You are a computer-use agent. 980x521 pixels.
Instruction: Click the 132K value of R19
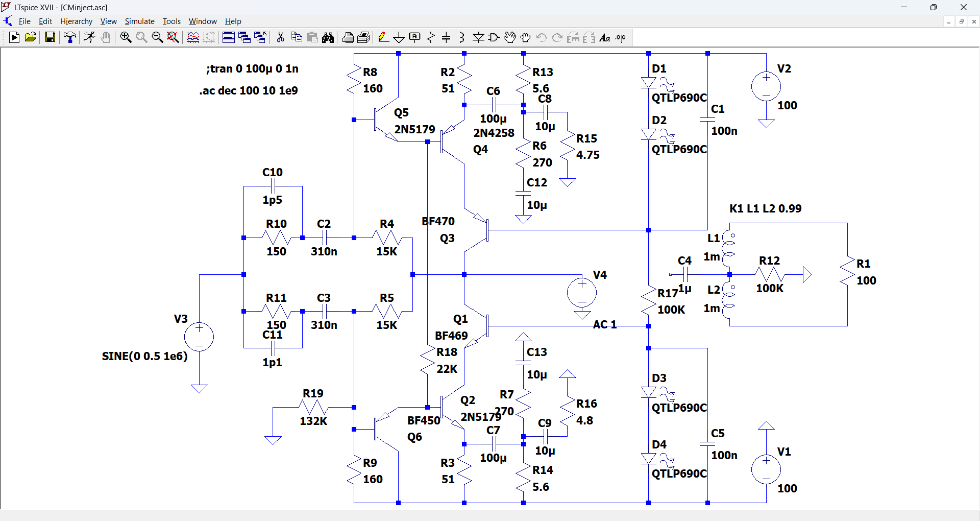coord(313,421)
